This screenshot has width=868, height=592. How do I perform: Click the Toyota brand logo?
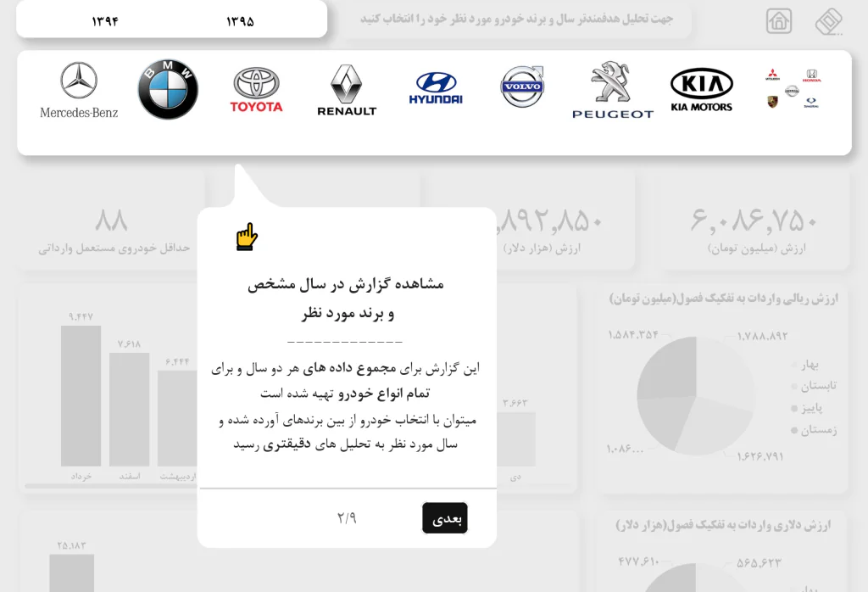(256, 89)
